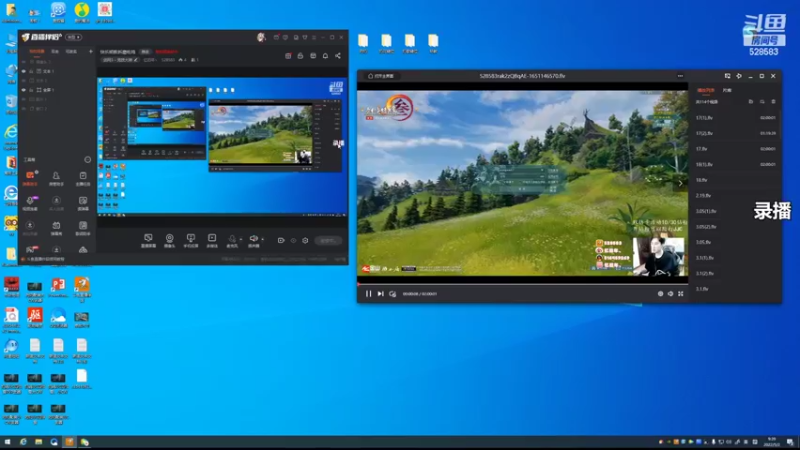Click the volume icon in video player
Screen dimensions: 800x450
click(670, 294)
